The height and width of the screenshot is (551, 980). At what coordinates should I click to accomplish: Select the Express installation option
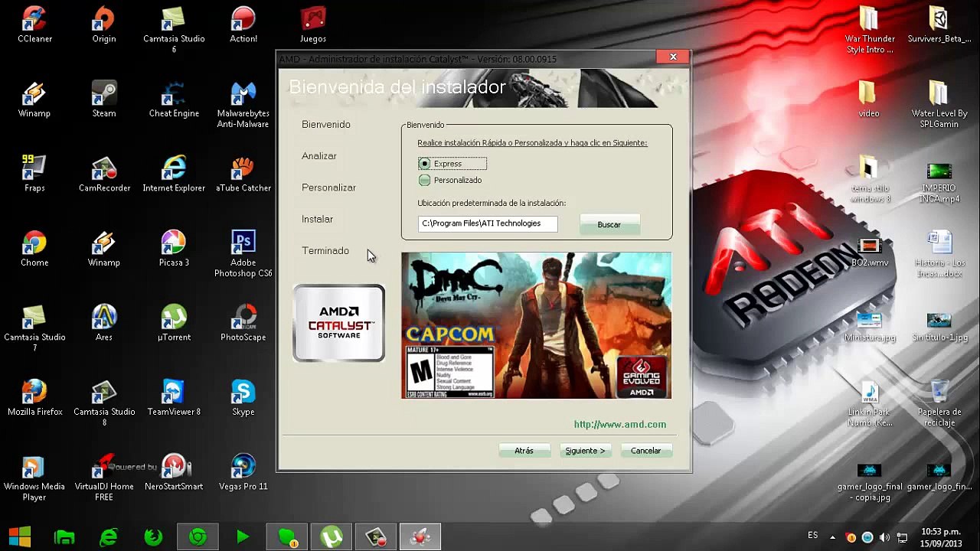tap(452, 164)
